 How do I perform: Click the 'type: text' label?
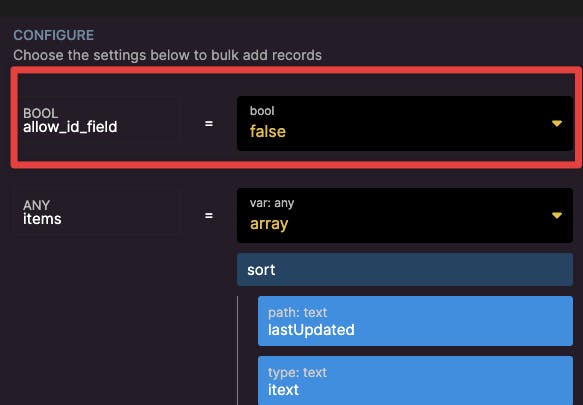click(x=297, y=372)
